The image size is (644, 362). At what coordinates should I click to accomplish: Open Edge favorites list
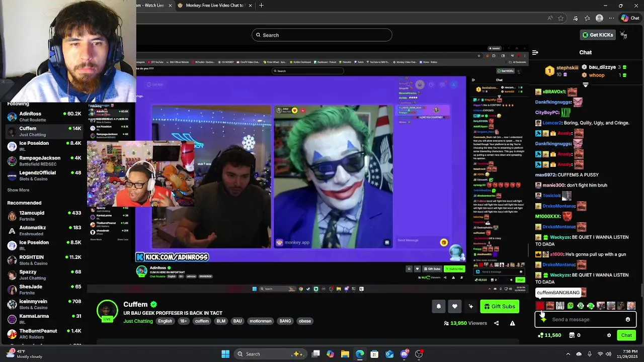[587, 18]
